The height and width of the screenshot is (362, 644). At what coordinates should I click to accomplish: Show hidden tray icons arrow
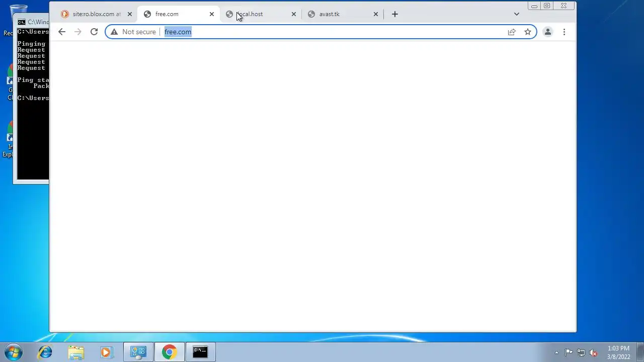pos(556,352)
